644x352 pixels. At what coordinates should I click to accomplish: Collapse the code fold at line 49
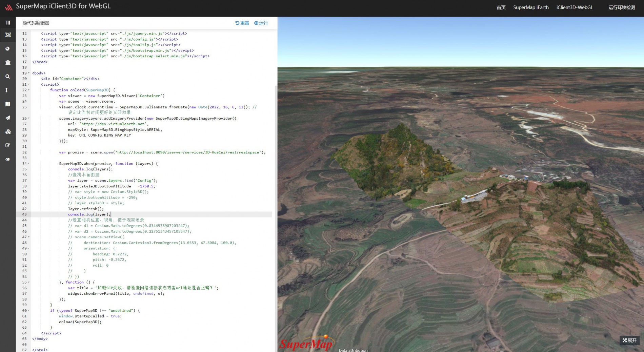click(x=29, y=248)
